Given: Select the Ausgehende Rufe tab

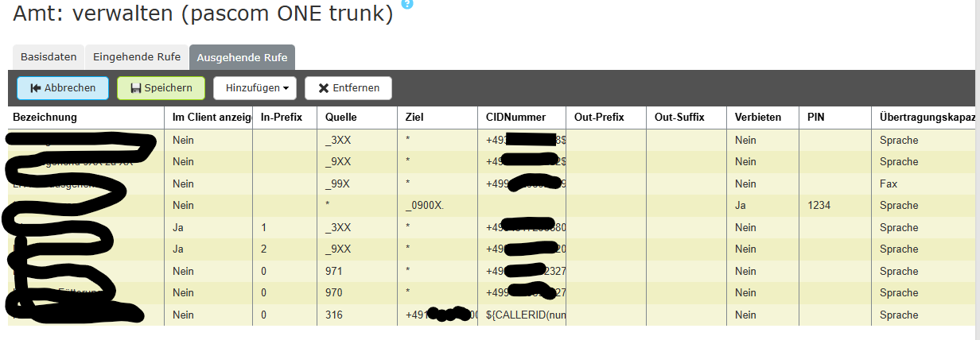Looking at the screenshot, I should 242,57.
